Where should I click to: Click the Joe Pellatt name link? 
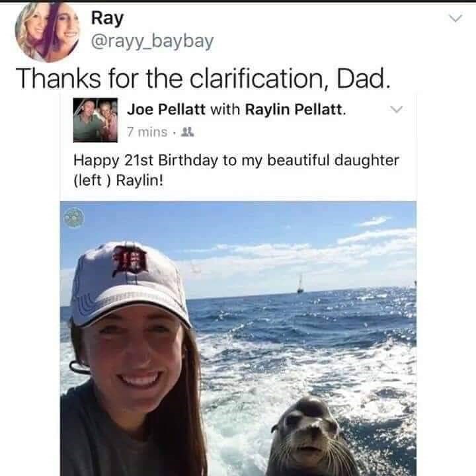[x=166, y=109]
